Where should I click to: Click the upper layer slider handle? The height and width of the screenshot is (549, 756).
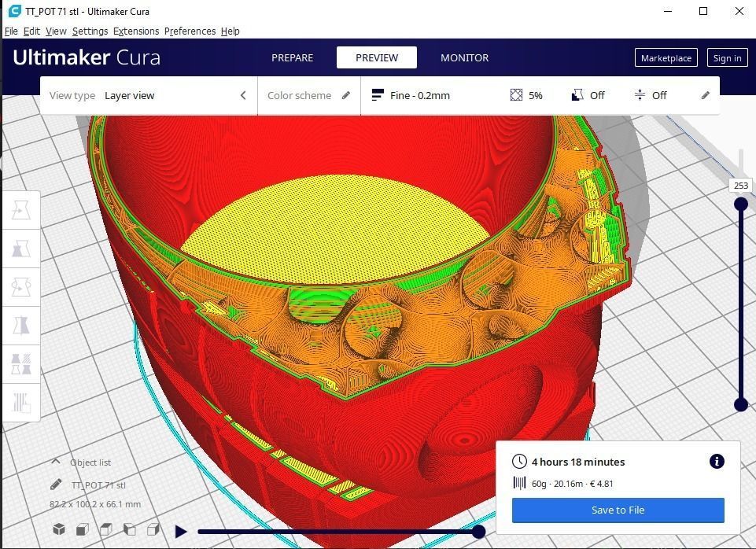click(x=741, y=204)
